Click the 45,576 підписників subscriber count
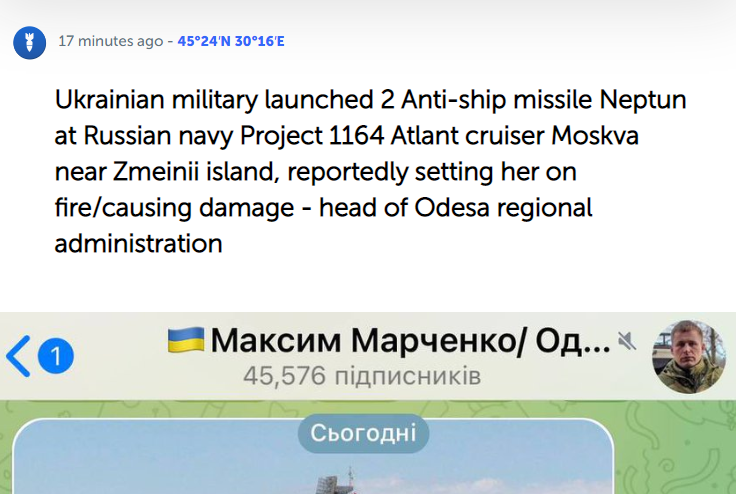 click(362, 377)
